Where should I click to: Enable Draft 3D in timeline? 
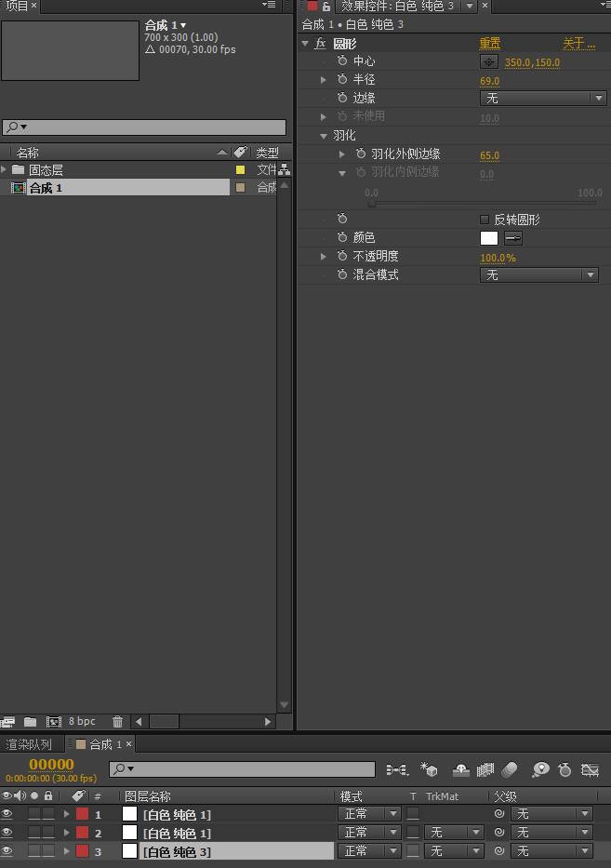[x=429, y=769]
